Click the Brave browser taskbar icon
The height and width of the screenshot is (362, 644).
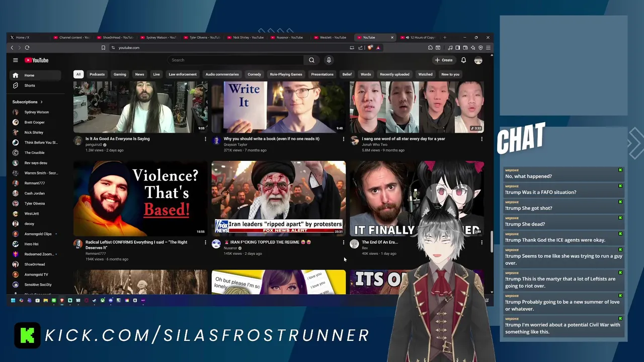62,301
